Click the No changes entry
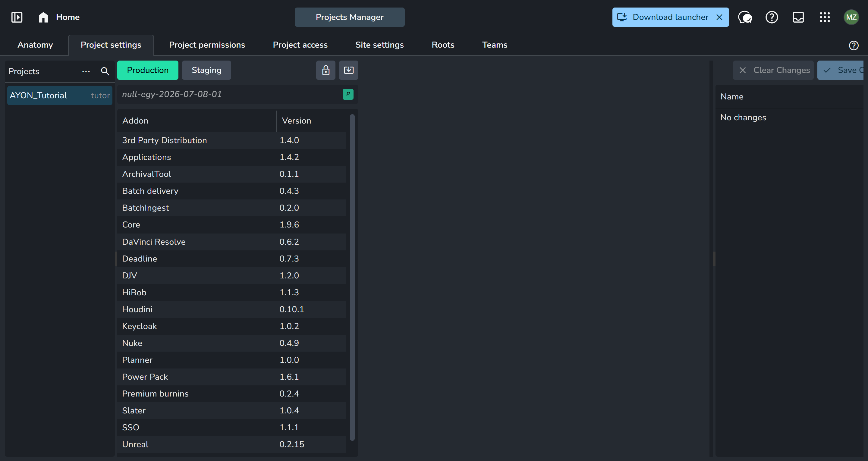Screen dimensions: 868x461 743,118
